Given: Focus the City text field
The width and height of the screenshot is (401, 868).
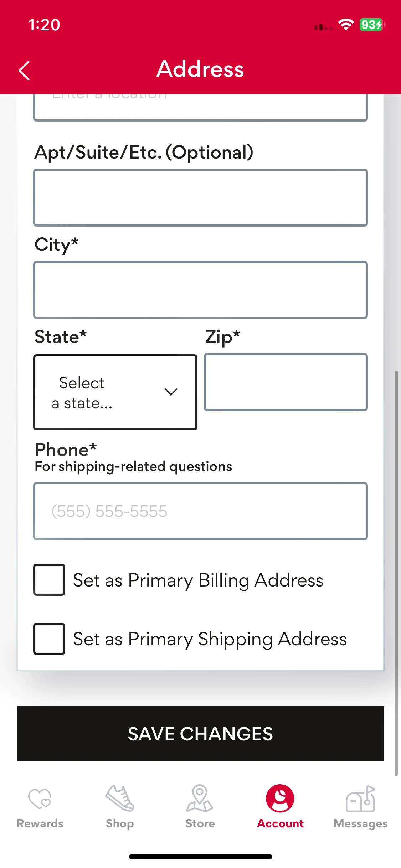Looking at the screenshot, I should coord(200,290).
